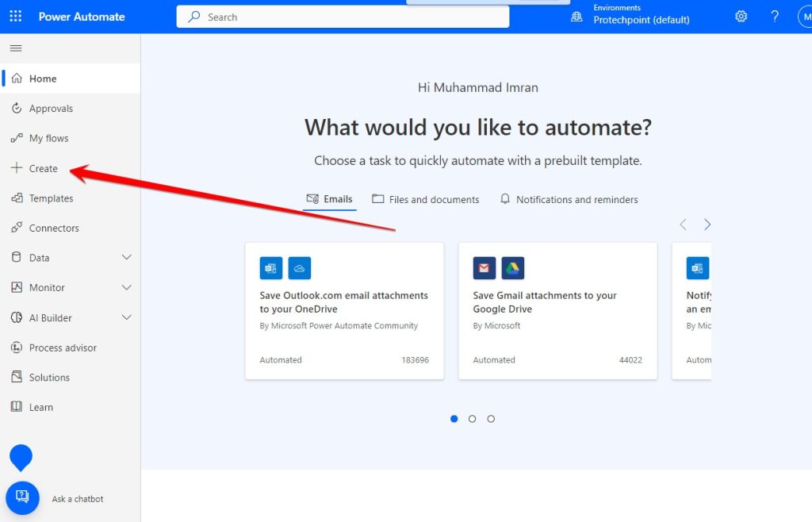Open your account profile menu
812x522 pixels.
[806, 16]
